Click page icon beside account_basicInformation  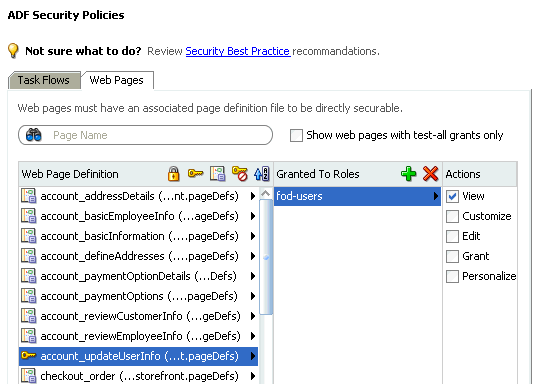[28, 236]
